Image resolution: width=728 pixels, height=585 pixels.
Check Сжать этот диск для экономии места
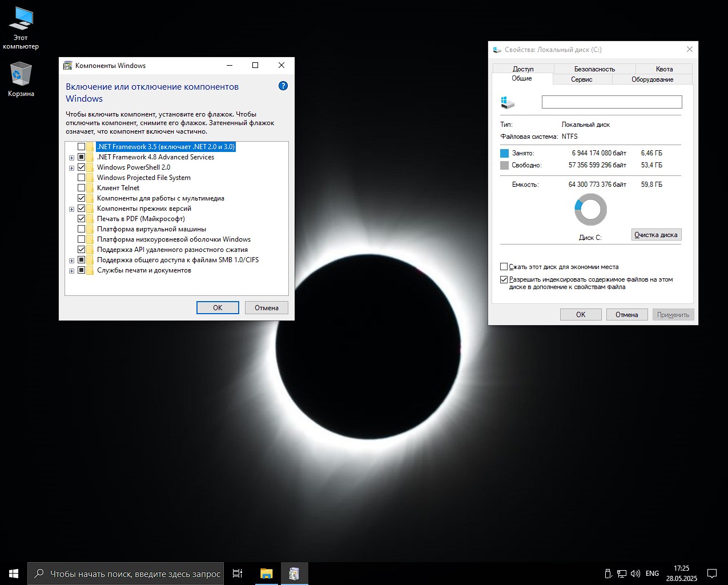tap(504, 267)
